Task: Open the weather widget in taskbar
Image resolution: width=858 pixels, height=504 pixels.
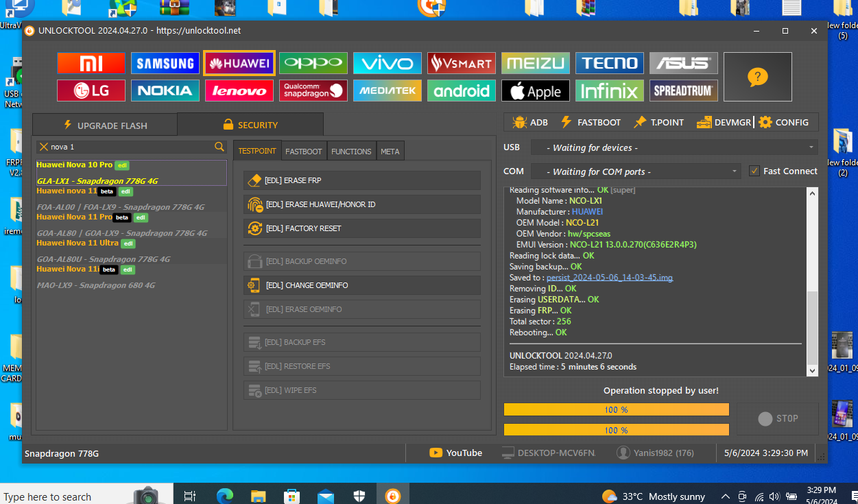Action: 653,496
